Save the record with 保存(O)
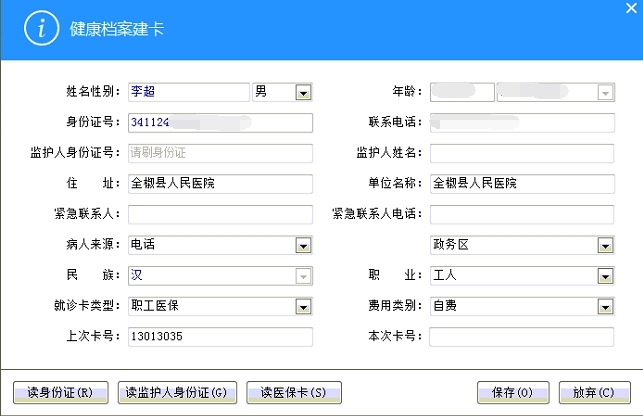 pyautogui.click(x=513, y=393)
